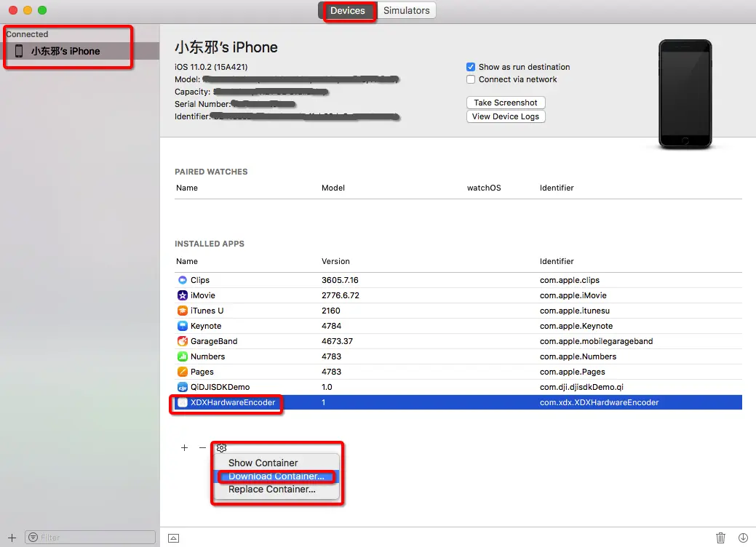Click the Keynote app icon
The height and width of the screenshot is (547, 756).
tap(182, 326)
